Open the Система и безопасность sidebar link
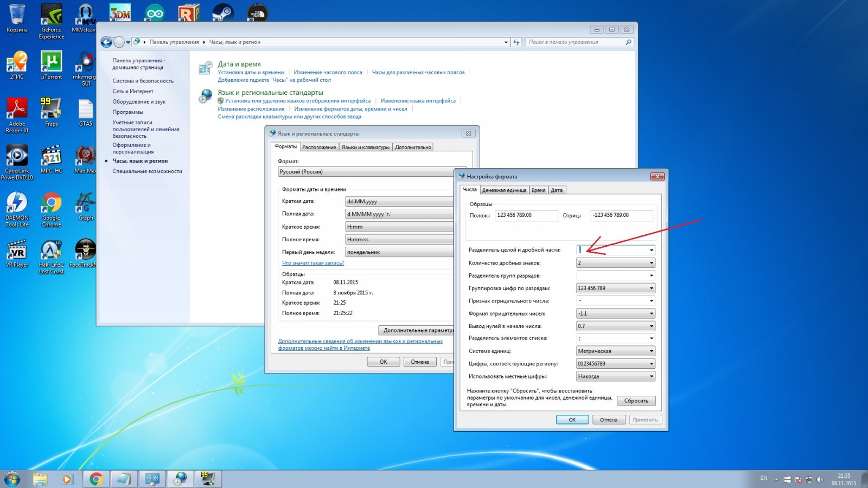Viewport: 868px width, 488px height. (143, 81)
